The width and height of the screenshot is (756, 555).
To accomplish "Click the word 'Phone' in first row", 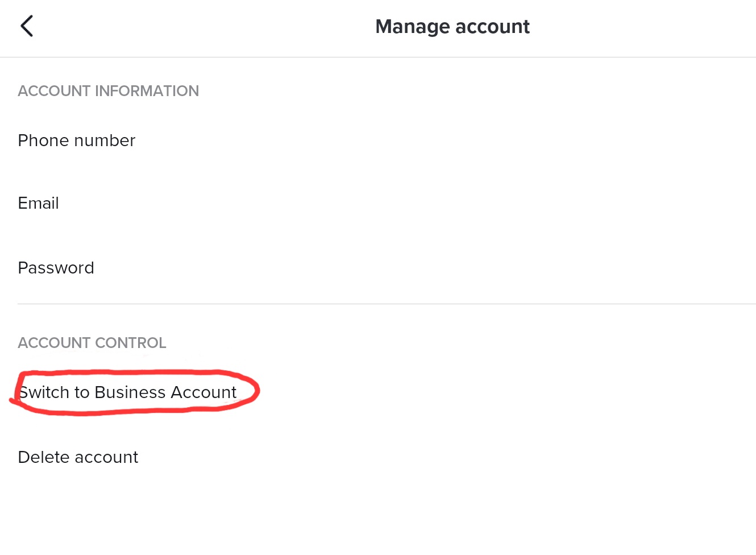I will (43, 140).
